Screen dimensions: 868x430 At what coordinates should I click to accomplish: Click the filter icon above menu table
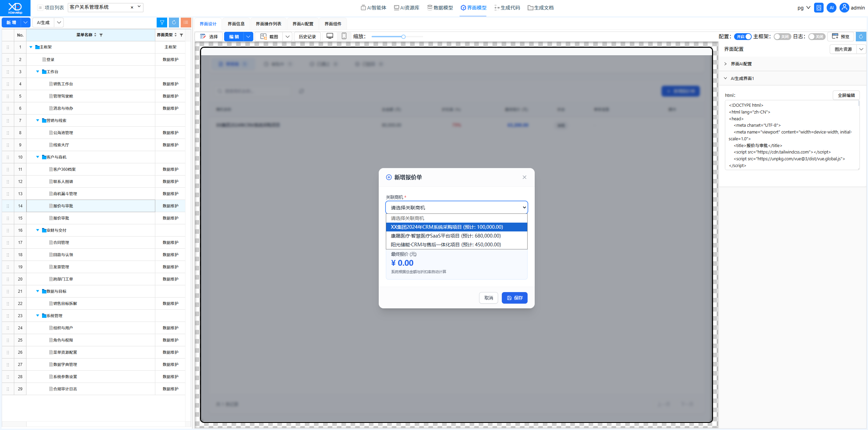[x=162, y=22]
